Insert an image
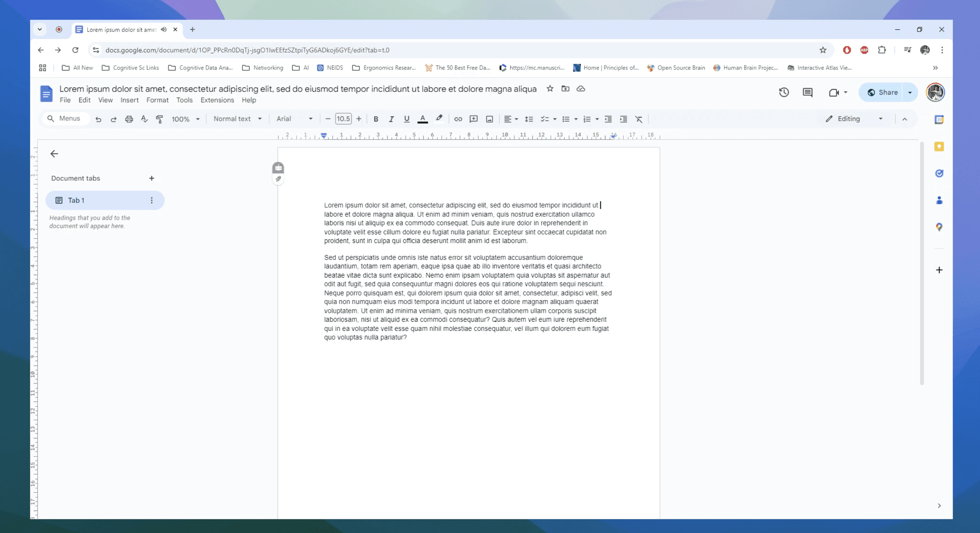Image resolution: width=980 pixels, height=533 pixels. tap(489, 119)
